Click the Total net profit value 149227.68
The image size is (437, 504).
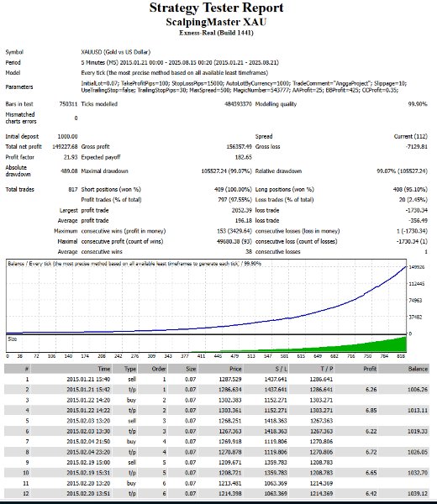pyautogui.click(x=65, y=146)
